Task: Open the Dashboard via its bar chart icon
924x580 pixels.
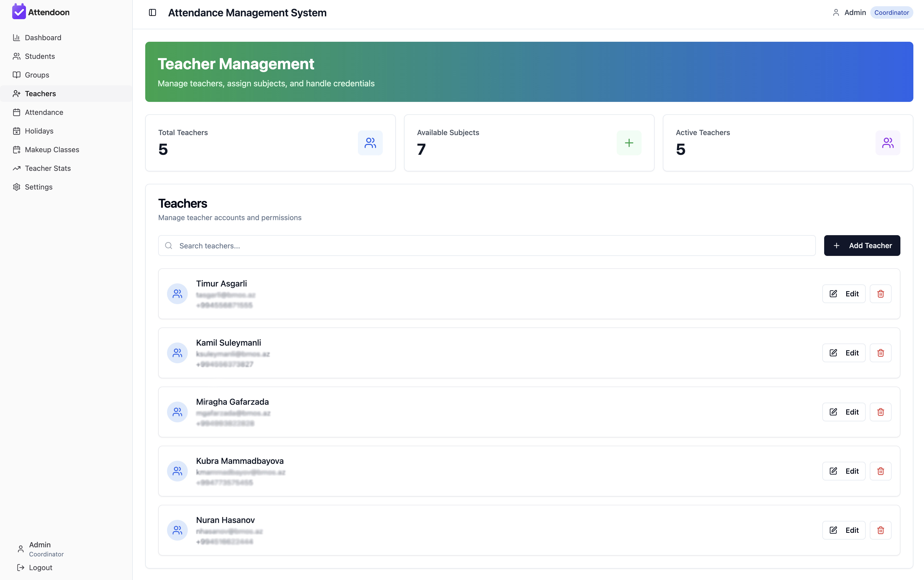Action: click(x=17, y=37)
